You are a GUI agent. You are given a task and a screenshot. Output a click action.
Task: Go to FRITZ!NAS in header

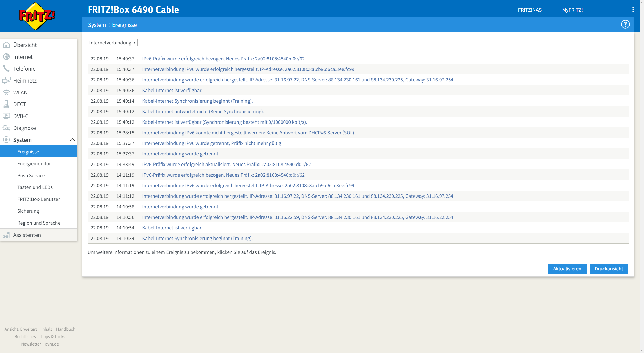coord(530,10)
